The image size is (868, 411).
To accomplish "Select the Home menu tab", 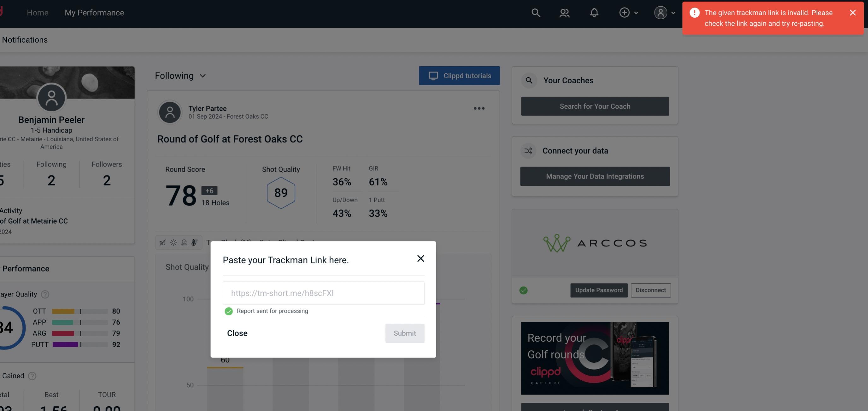I will click(38, 12).
